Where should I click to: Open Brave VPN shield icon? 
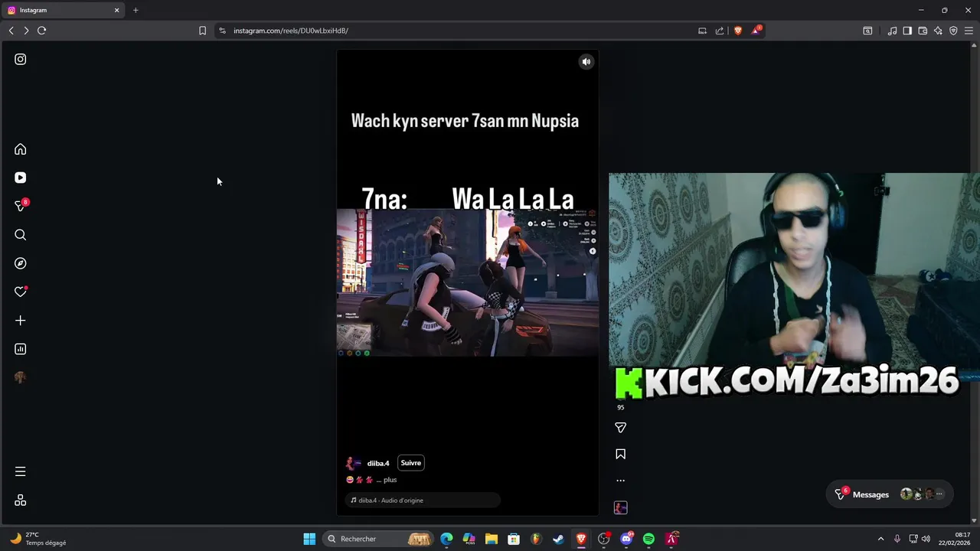point(953,31)
